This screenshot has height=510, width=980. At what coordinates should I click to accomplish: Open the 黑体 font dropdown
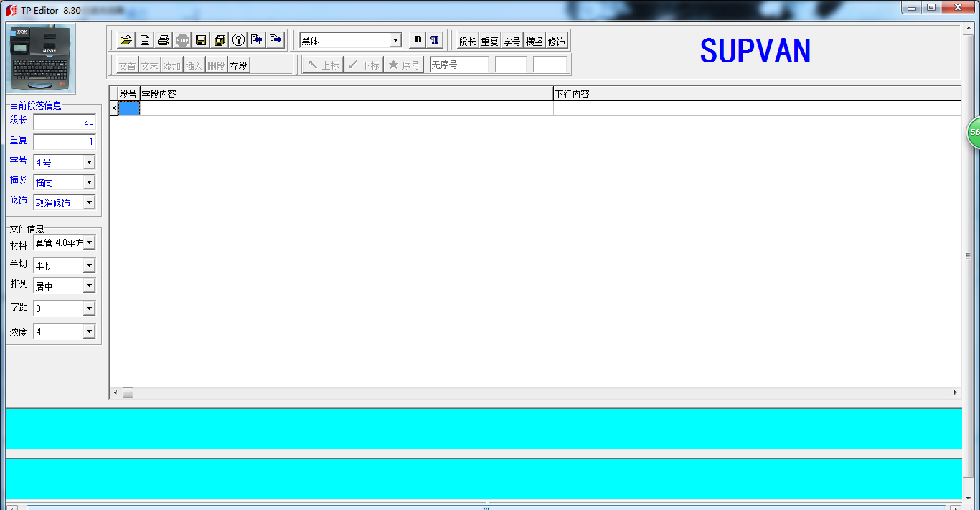click(x=395, y=41)
